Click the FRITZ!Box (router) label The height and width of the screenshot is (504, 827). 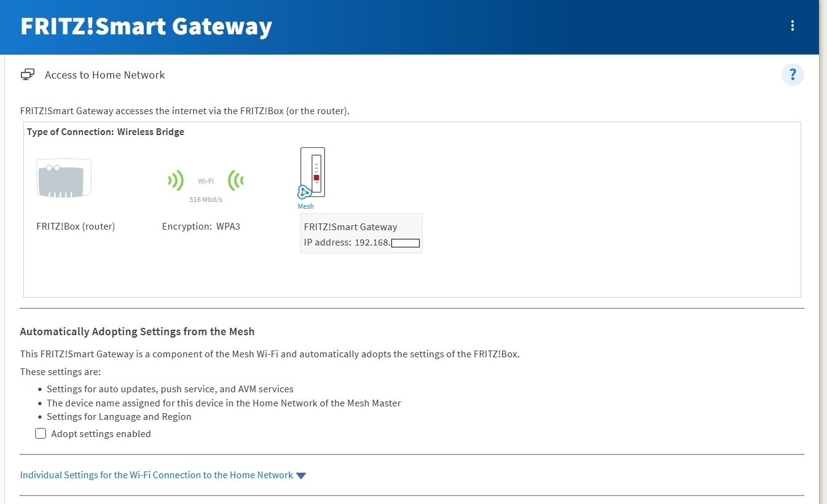(76, 227)
